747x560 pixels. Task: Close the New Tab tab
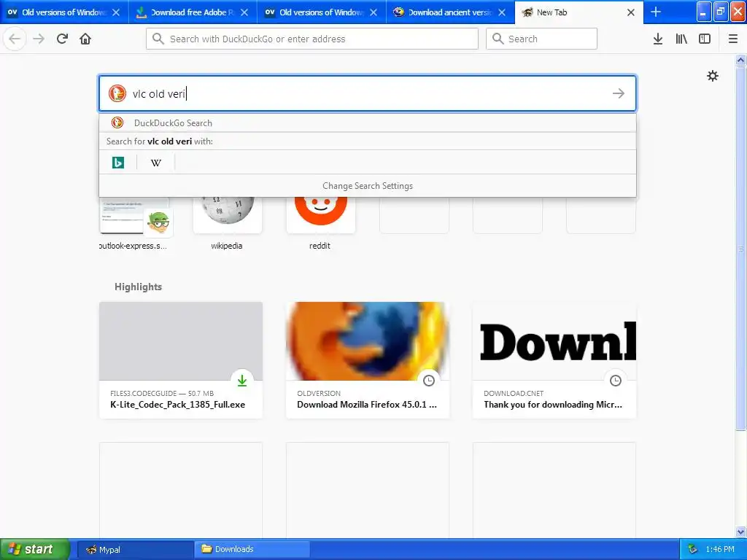631,12
